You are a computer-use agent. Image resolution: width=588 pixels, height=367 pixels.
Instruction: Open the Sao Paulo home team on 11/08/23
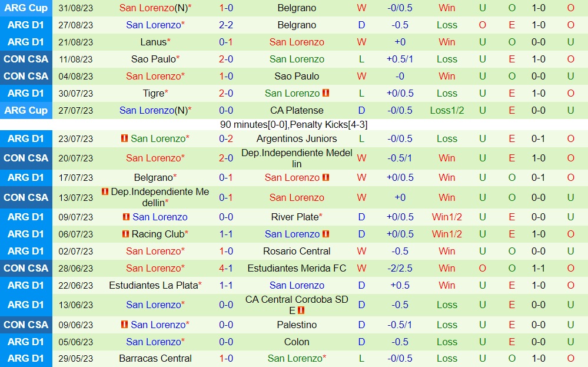(x=153, y=59)
